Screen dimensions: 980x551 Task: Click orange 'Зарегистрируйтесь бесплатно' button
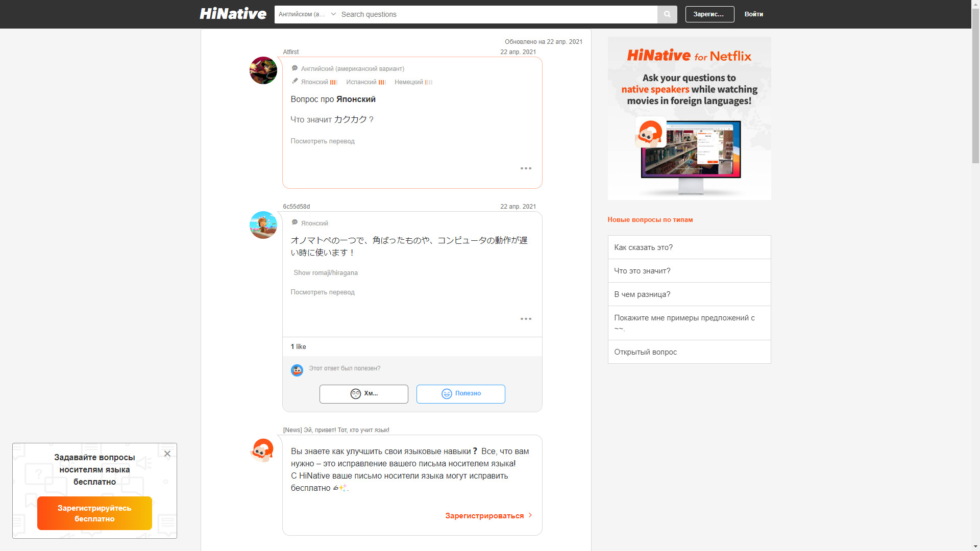click(94, 513)
